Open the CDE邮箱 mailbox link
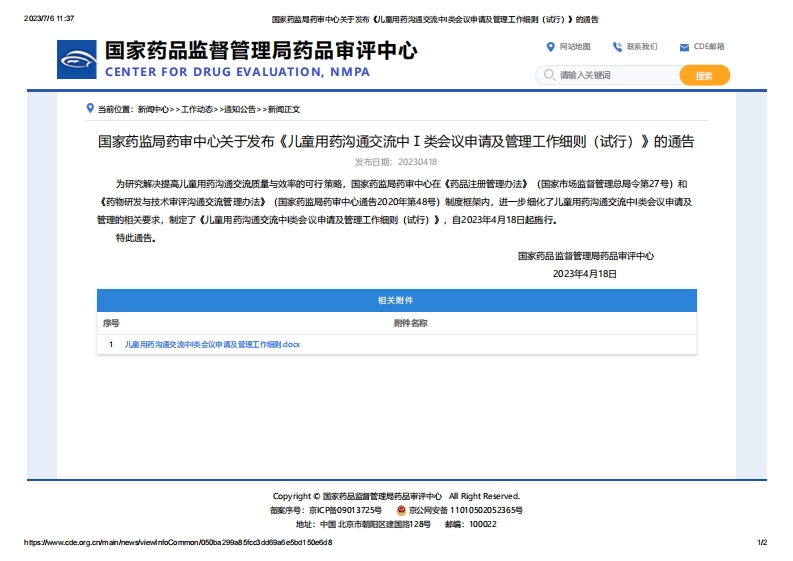 [x=709, y=47]
